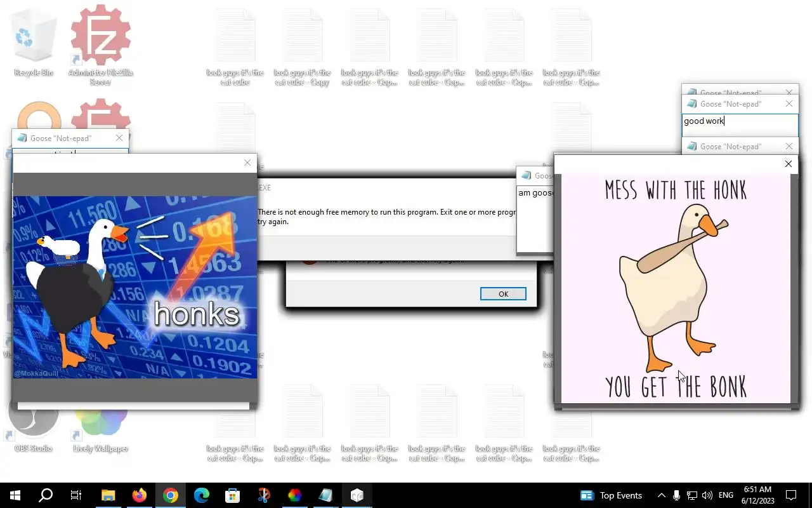Close the "Mess with the honk" image window
Image resolution: width=812 pixels, height=508 pixels.
click(x=788, y=164)
